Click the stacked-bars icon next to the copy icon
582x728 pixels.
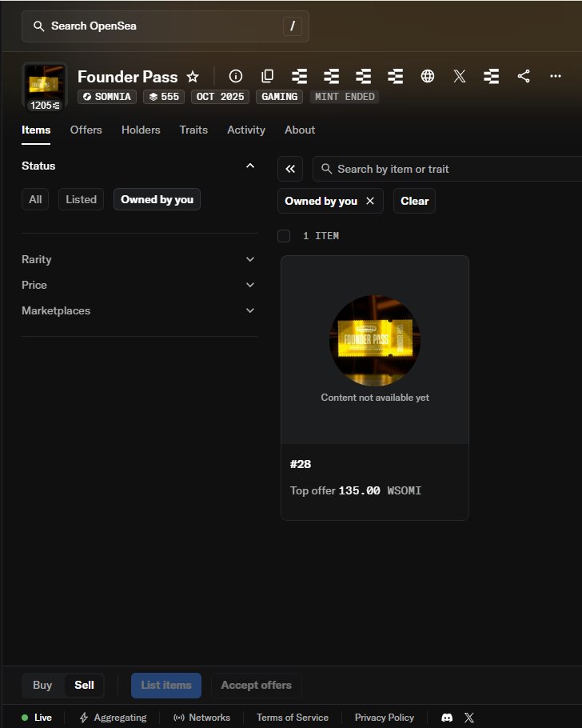pos(299,76)
